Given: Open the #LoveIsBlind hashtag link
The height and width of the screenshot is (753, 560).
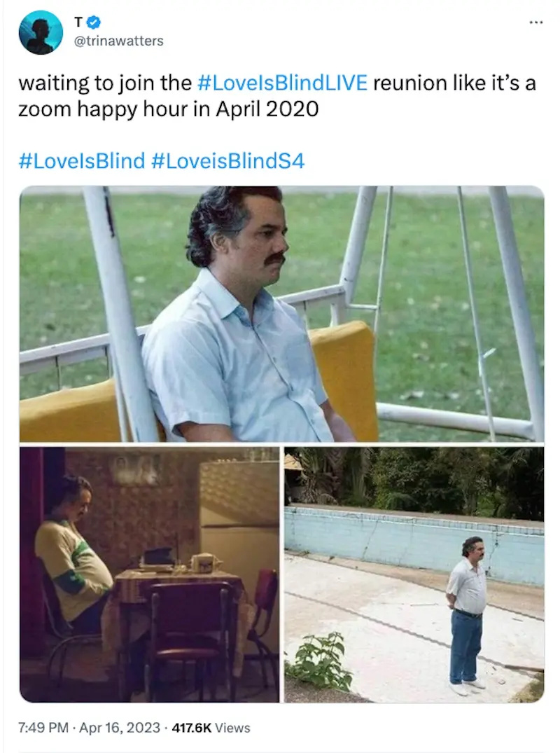Looking at the screenshot, I should pyautogui.click(x=82, y=160).
